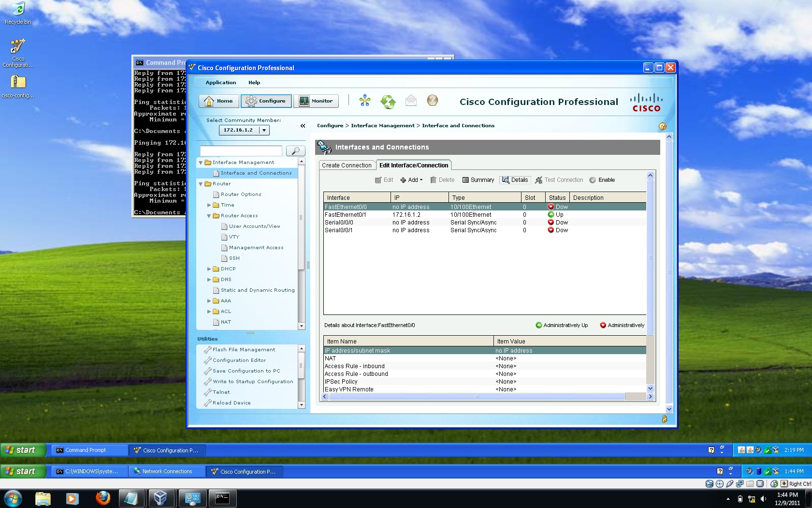Click the help question mark toolbar icon

[x=433, y=100]
